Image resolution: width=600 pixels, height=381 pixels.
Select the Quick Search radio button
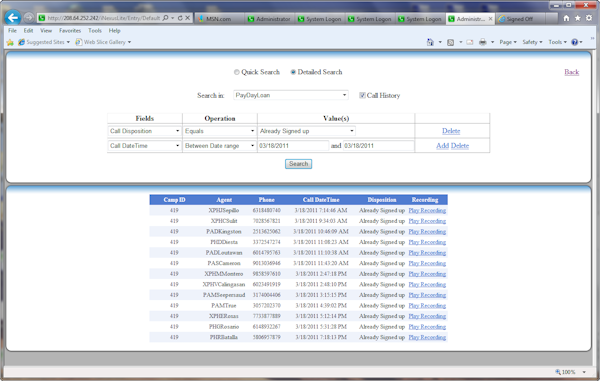[237, 72]
